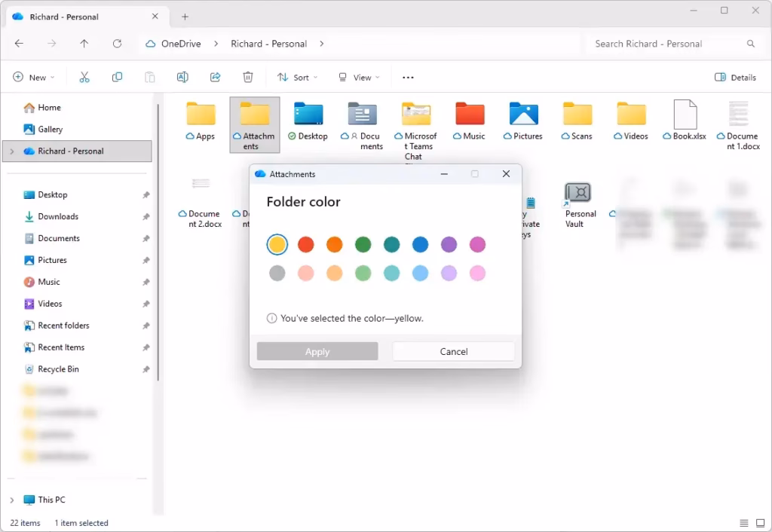The height and width of the screenshot is (532, 772).
Task: Open the See more ellipsis menu
Action: (x=408, y=77)
